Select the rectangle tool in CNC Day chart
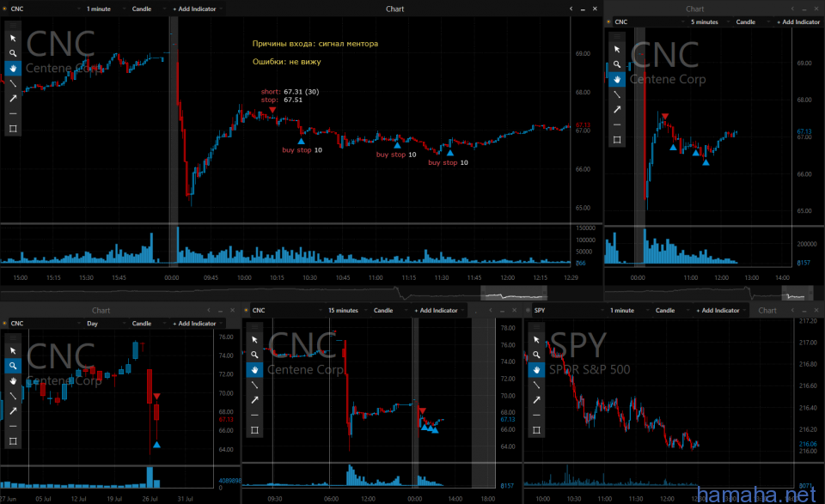 point(13,441)
